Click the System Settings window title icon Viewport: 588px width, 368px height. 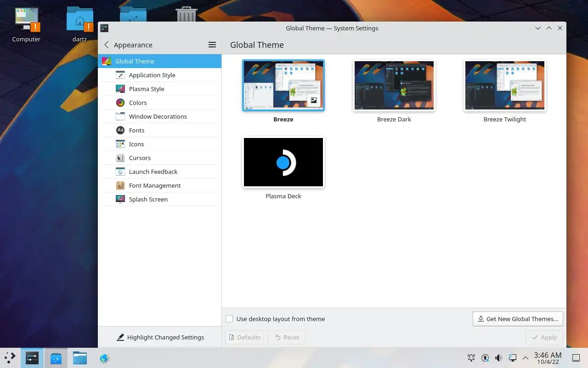tap(104, 28)
